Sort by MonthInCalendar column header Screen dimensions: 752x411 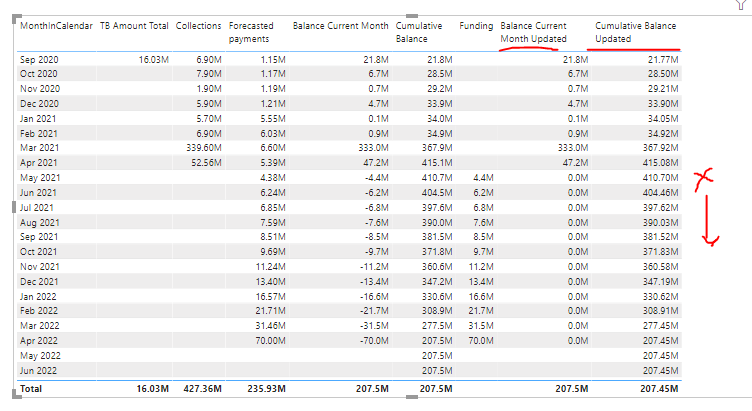[56, 26]
